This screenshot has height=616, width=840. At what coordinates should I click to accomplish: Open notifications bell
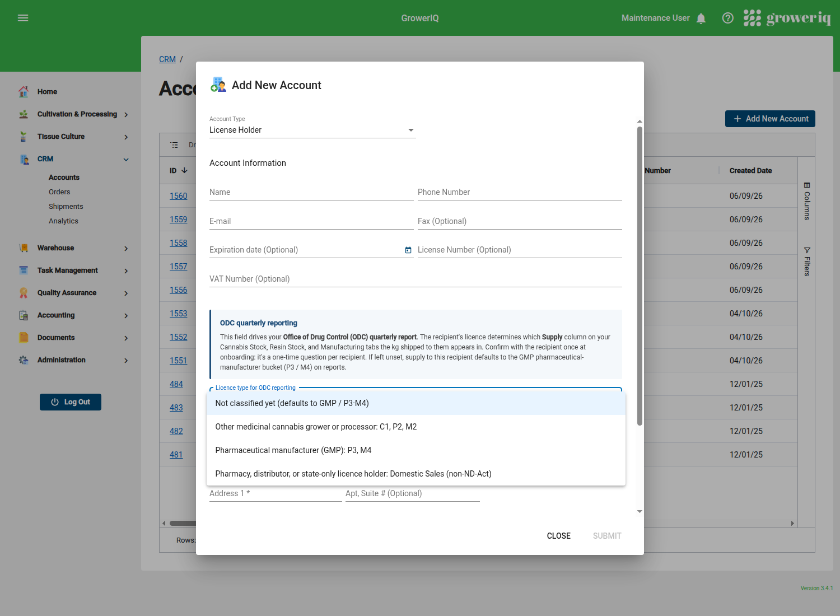click(x=701, y=18)
